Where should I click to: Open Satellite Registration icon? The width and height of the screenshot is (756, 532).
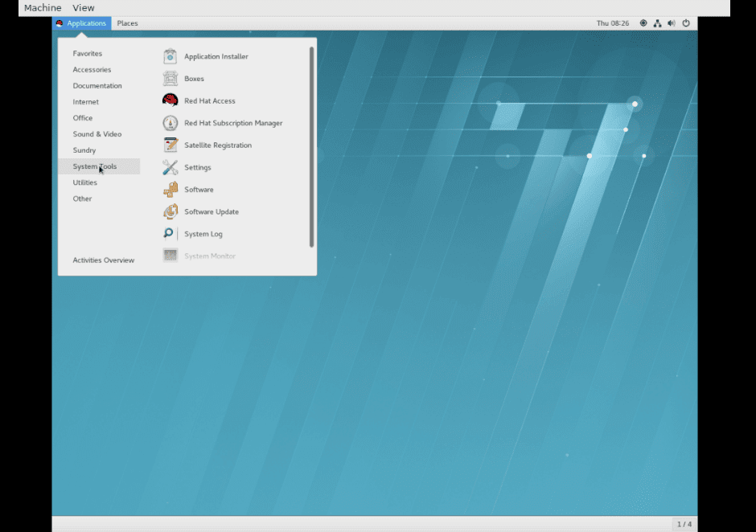171,145
